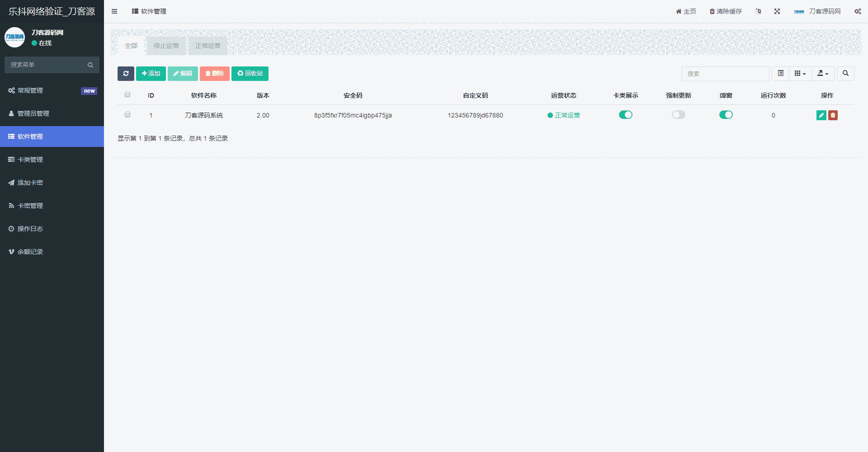The image size is (868, 452).
Task: Select 软件管理 in the sidebar menu
Action: pos(52,137)
